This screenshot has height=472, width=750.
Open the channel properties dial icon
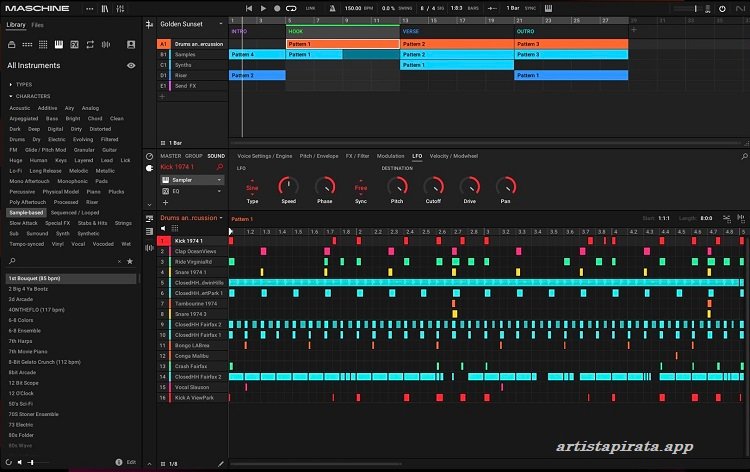(x=149, y=156)
